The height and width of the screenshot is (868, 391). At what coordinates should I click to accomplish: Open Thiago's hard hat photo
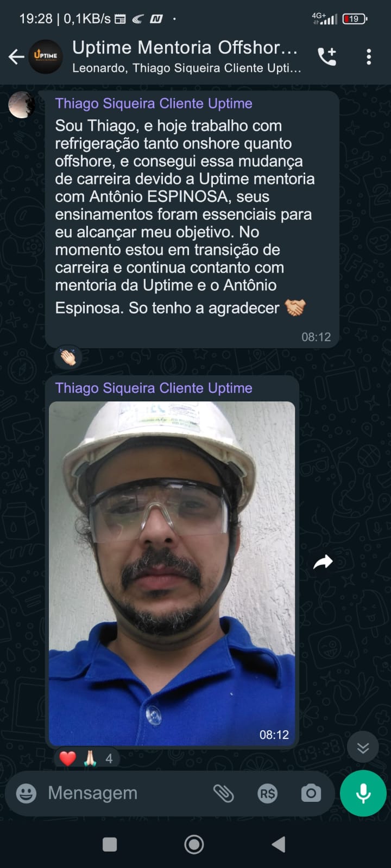point(172,573)
